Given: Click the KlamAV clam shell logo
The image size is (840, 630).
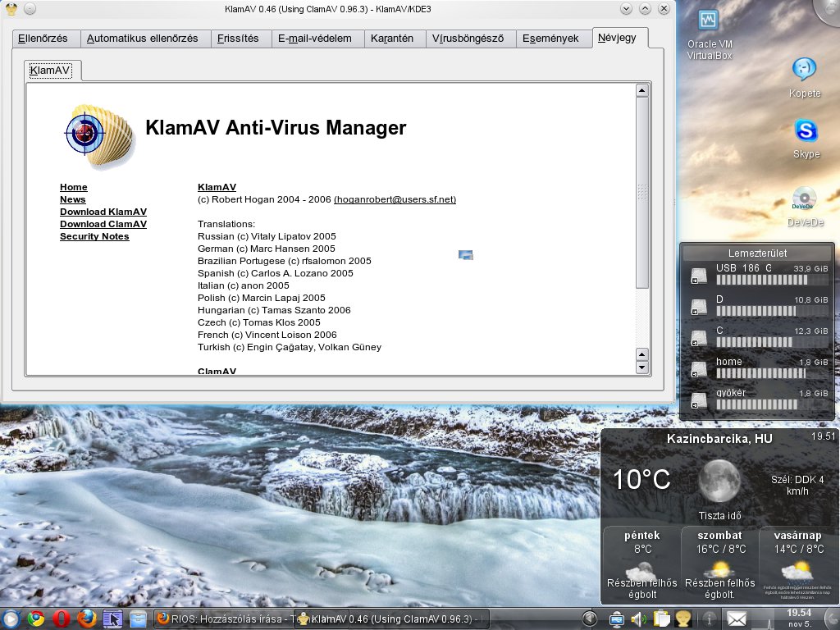Looking at the screenshot, I should (99, 135).
